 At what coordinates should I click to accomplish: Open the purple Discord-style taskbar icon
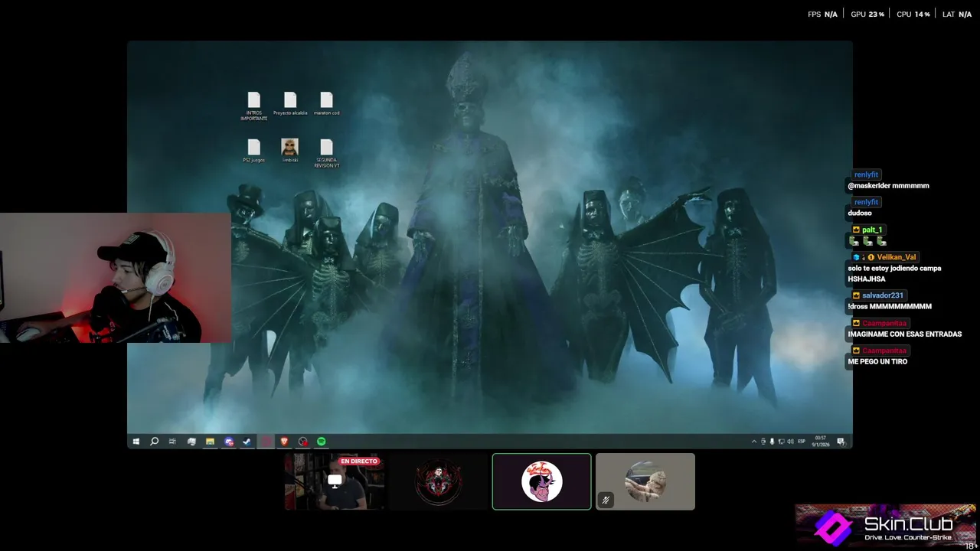click(x=229, y=442)
